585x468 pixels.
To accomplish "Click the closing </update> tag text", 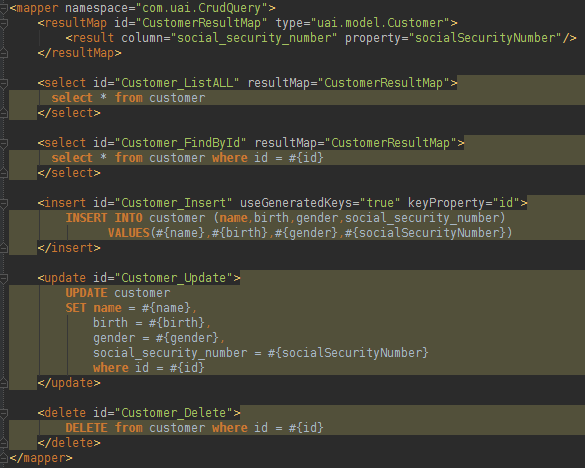I will pos(69,383).
